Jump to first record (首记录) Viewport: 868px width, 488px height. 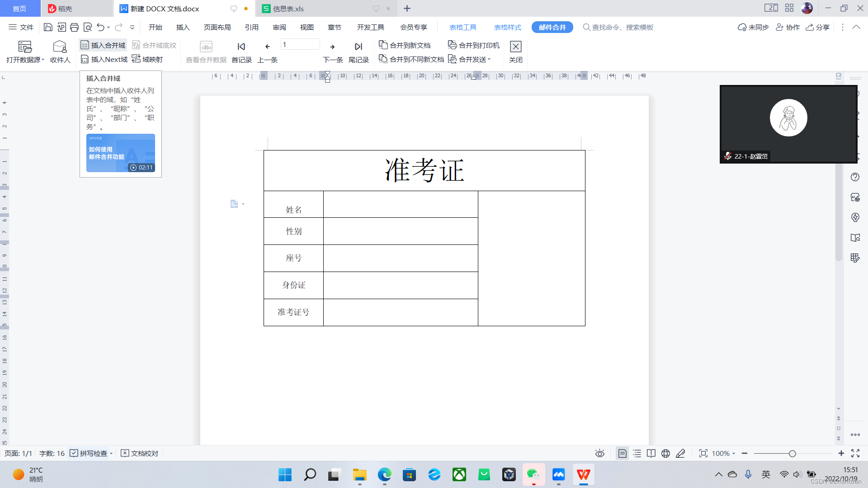pos(241,47)
